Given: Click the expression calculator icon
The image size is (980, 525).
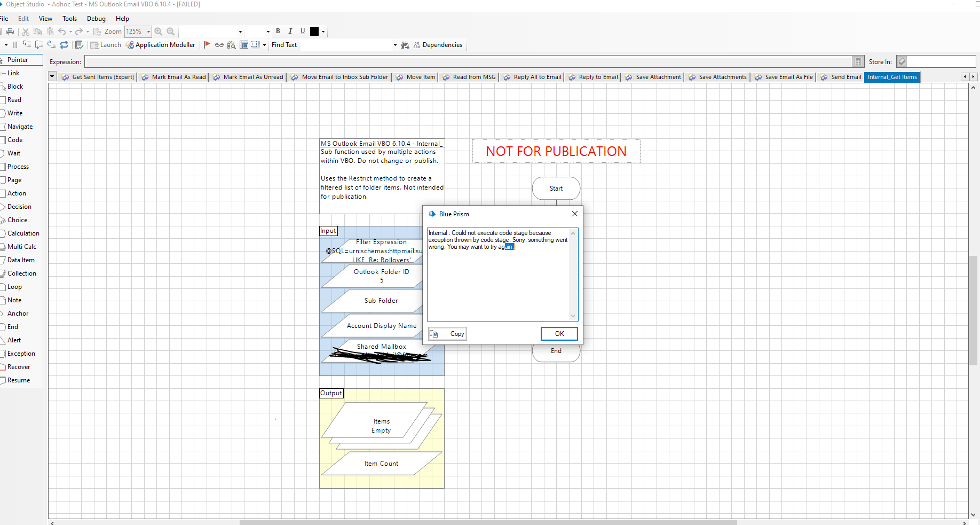Looking at the screenshot, I should [x=858, y=62].
